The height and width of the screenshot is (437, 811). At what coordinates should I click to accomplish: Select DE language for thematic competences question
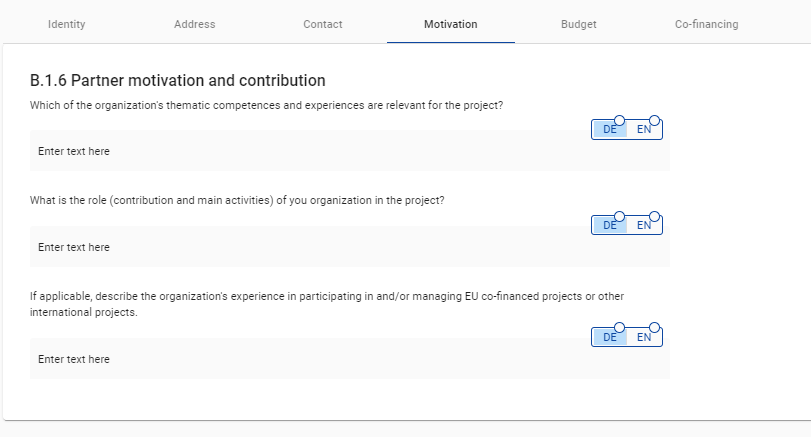609,130
